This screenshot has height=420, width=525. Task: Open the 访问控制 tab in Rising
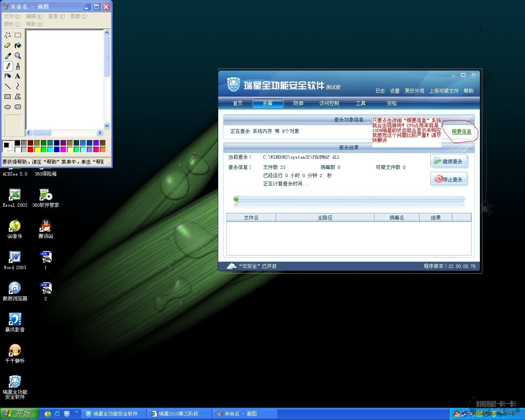click(329, 103)
